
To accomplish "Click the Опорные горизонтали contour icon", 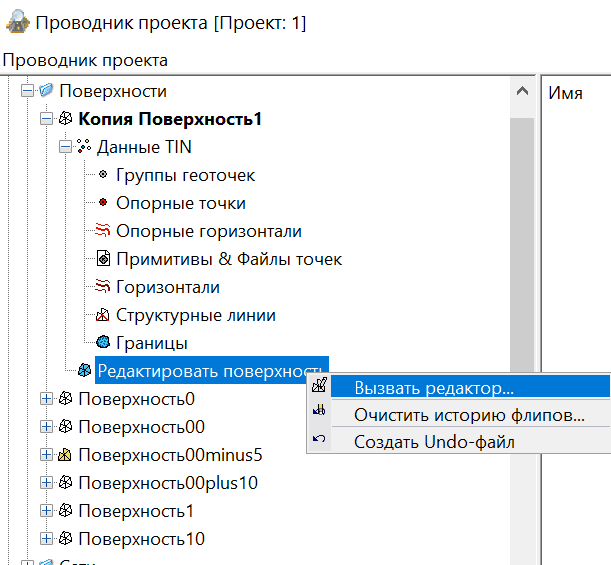I will click(x=102, y=231).
